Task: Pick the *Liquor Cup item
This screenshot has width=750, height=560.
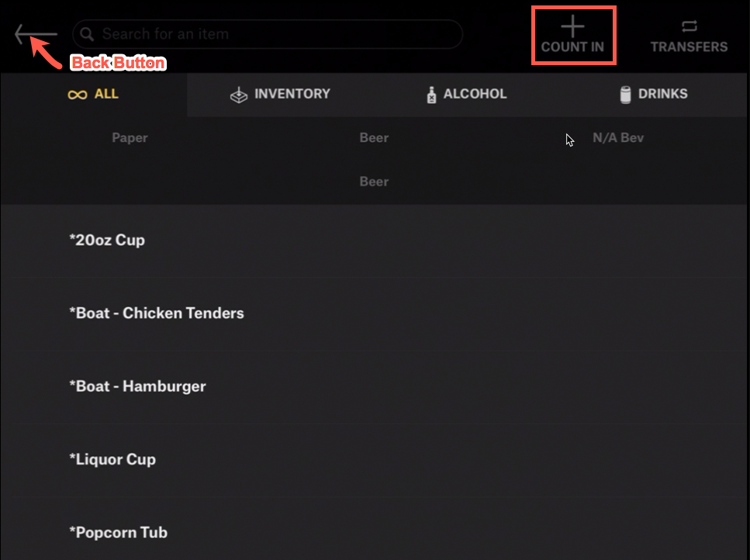Action: click(x=112, y=459)
